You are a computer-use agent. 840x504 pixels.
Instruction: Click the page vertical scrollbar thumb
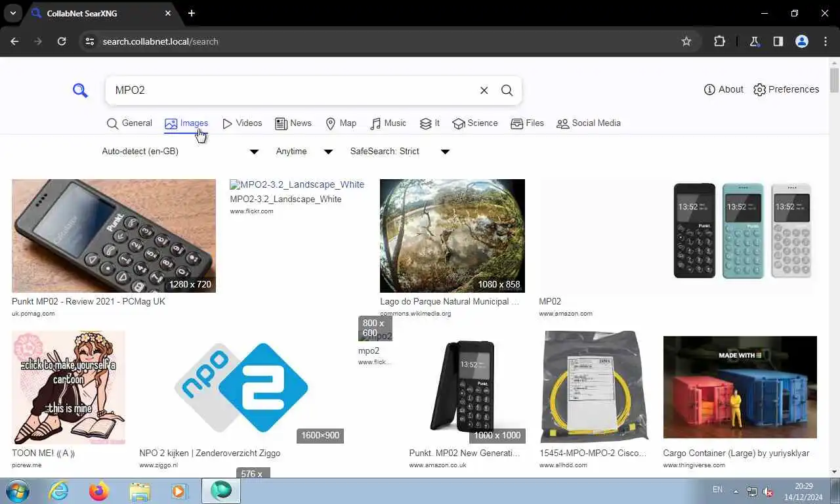click(834, 80)
